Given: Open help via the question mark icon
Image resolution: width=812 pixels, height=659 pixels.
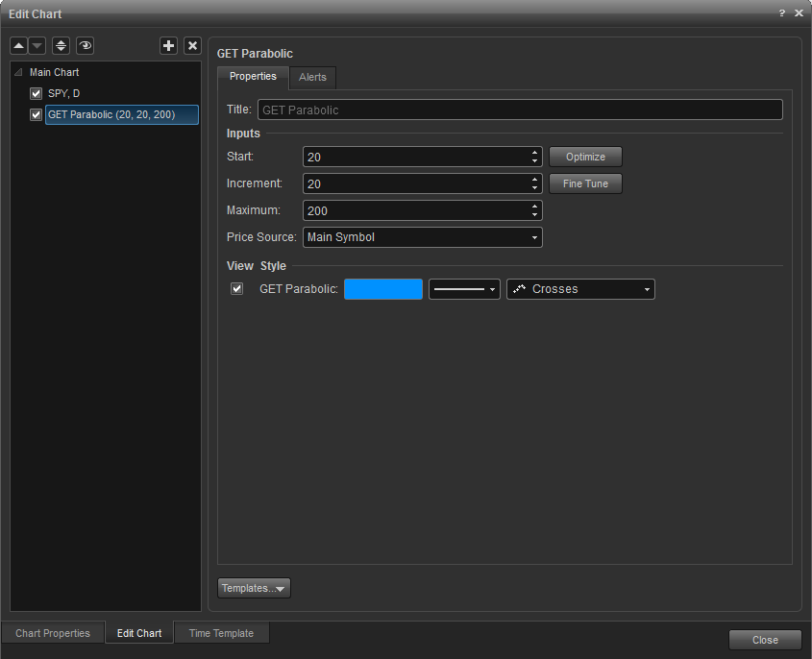Looking at the screenshot, I should coord(782,13).
